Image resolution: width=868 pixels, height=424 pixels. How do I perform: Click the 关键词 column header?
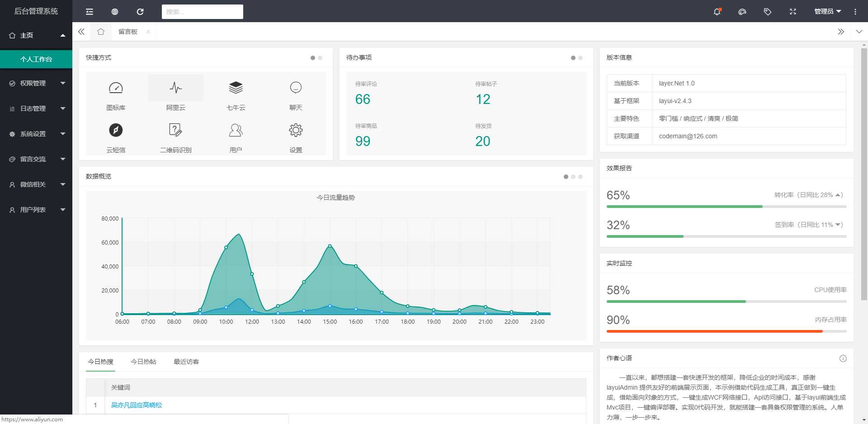(x=345, y=387)
